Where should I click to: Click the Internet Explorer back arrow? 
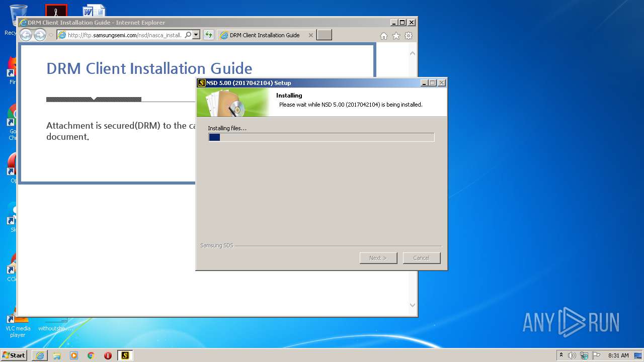point(26,35)
